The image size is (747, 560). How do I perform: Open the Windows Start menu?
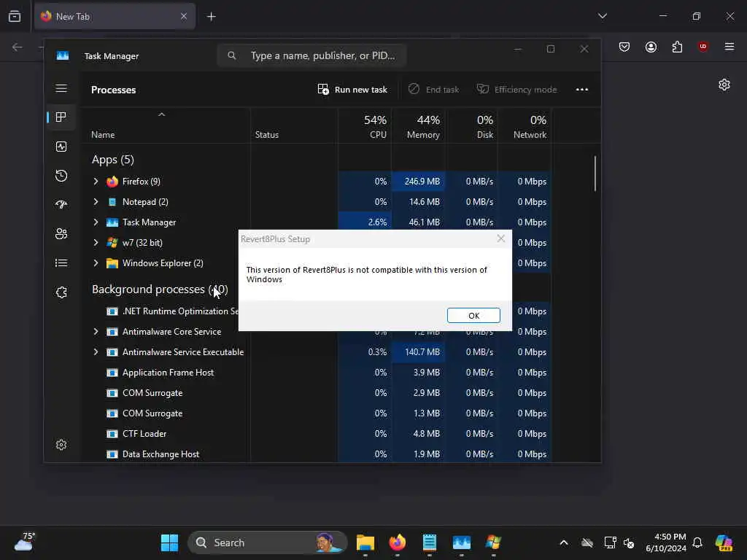tap(169, 542)
